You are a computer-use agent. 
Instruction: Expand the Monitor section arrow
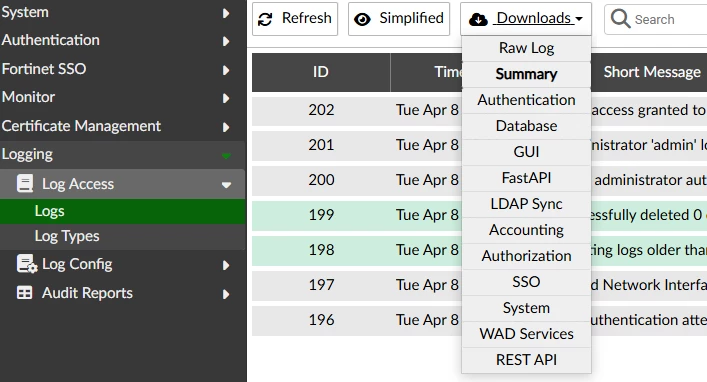point(226,98)
